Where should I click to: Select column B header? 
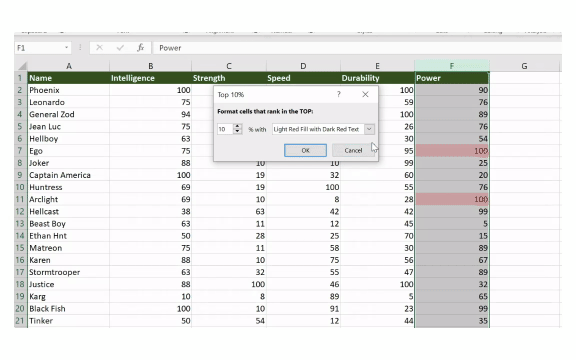[151, 66]
